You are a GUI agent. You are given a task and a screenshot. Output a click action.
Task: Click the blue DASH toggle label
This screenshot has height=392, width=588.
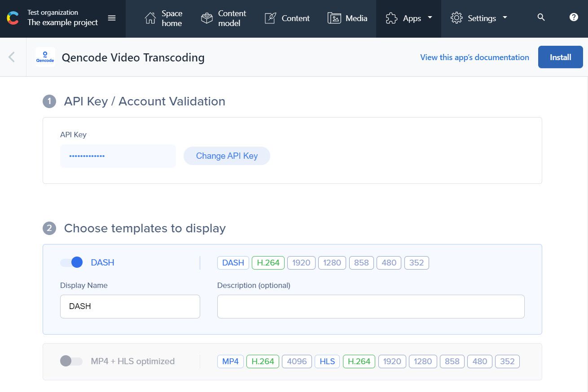click(102, 262)
